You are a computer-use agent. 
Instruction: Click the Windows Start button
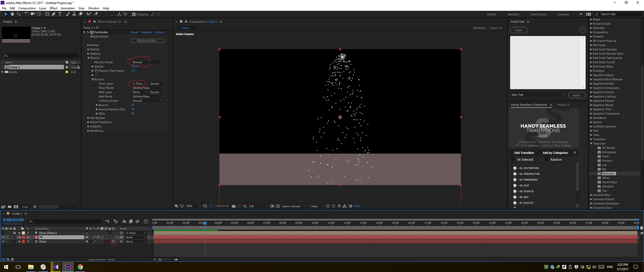pos(6,267)
